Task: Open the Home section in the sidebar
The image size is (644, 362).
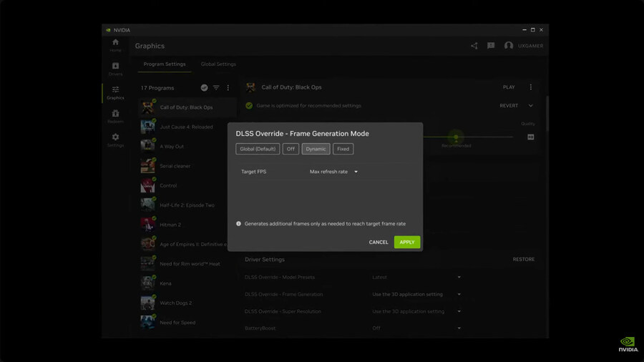Action: coord(115,45)
